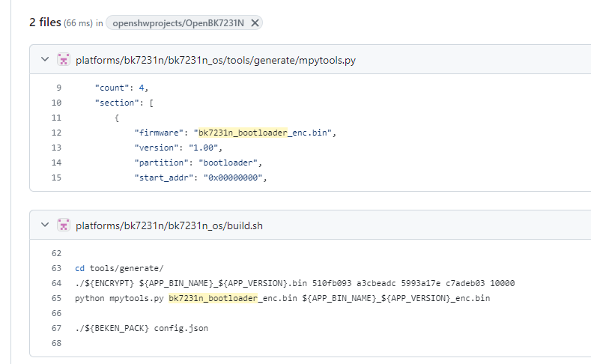Go to line 12 in mpytools.py

click(56, 133)
